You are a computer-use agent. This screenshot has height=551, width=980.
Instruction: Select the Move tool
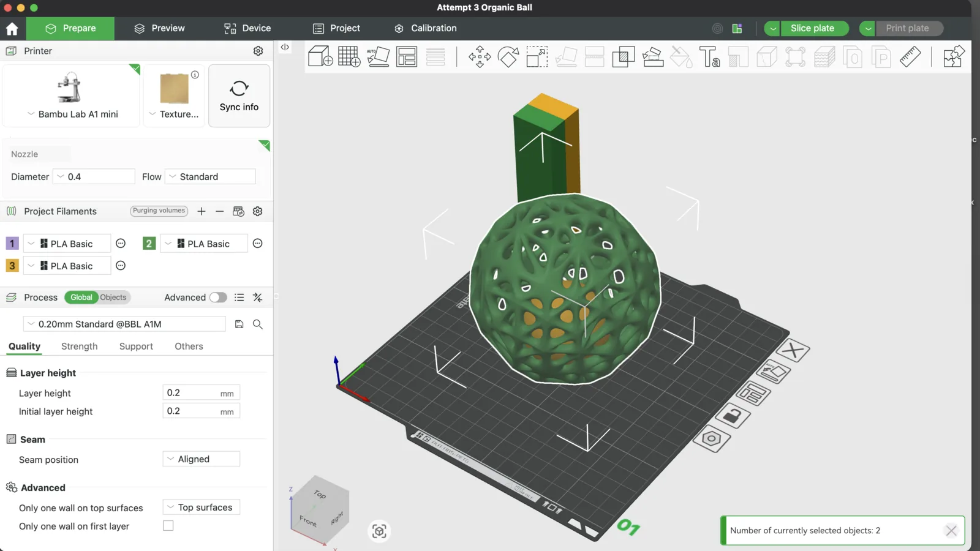coord(480,57)
